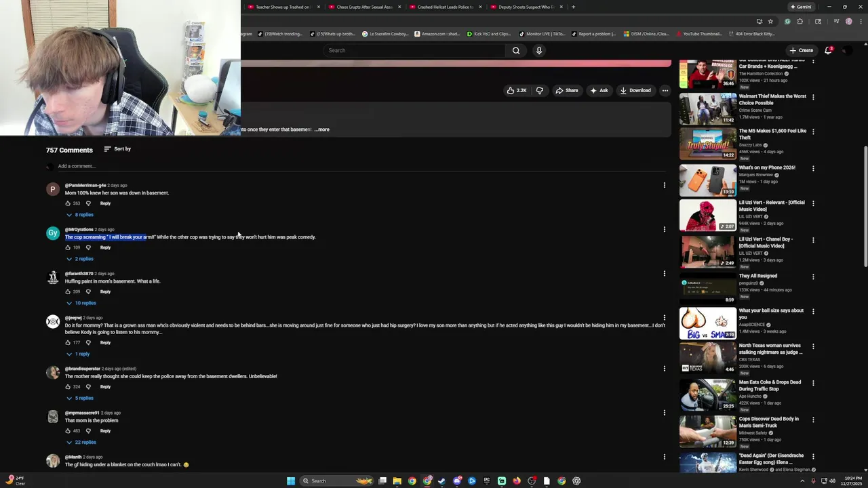The width and height of the screenshot is (868, 488).
Task: Open File Explorer from taskbar
Action: click(397, 481)
